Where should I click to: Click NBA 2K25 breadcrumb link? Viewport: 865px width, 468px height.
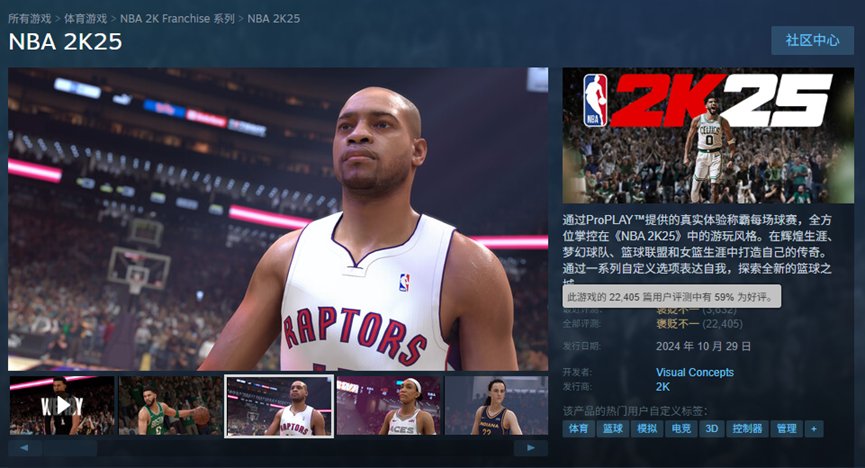click(274, 18)
